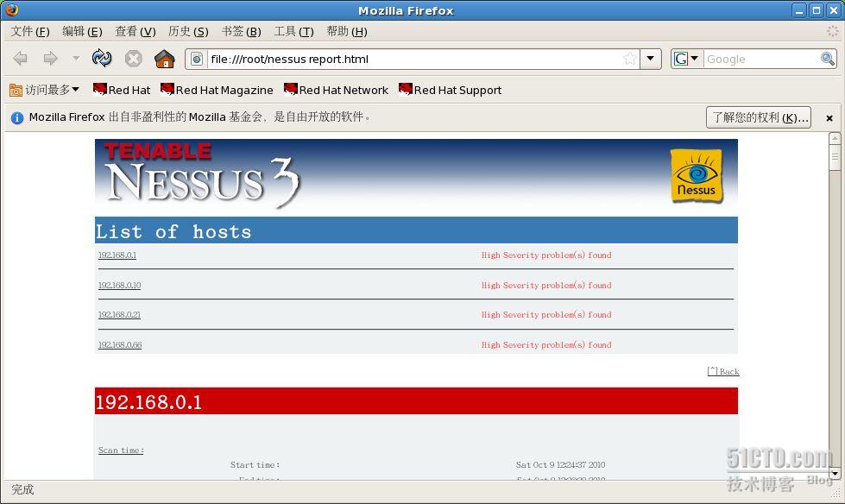Open the 帮助 (H) menu
Image resolution: width=845 pixels, height=504 pixels.
coord(346,31)
